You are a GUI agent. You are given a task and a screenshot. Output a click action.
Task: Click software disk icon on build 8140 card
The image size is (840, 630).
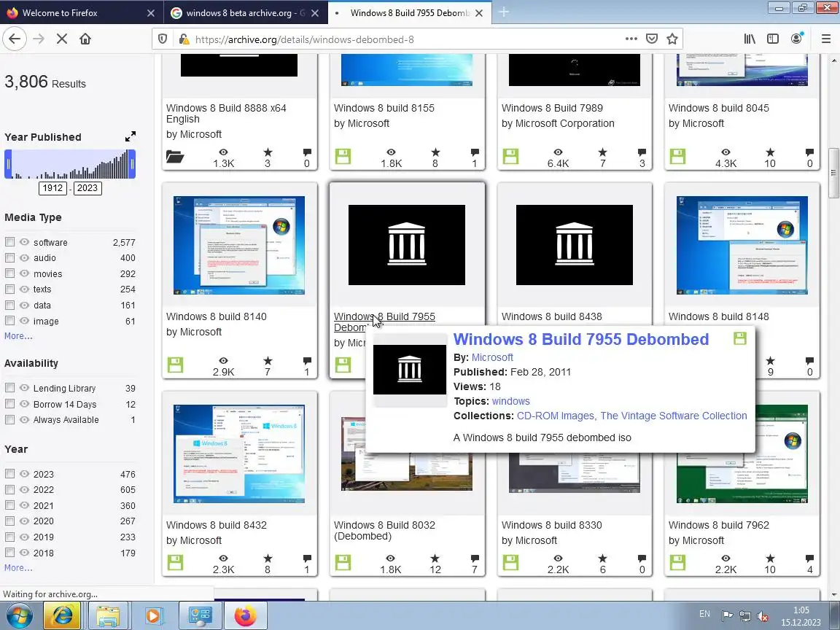(x=175, y=365)
